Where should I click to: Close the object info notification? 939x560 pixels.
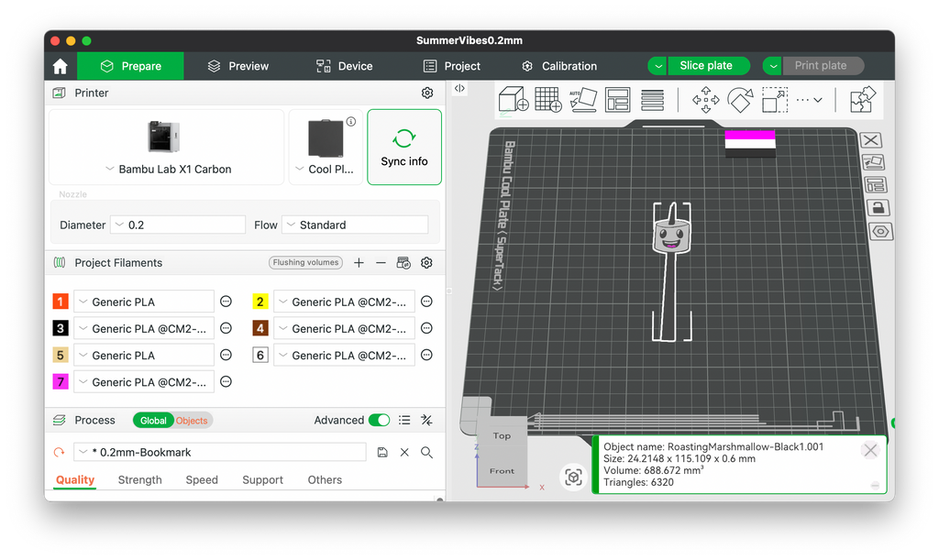(x=870, y=450)
